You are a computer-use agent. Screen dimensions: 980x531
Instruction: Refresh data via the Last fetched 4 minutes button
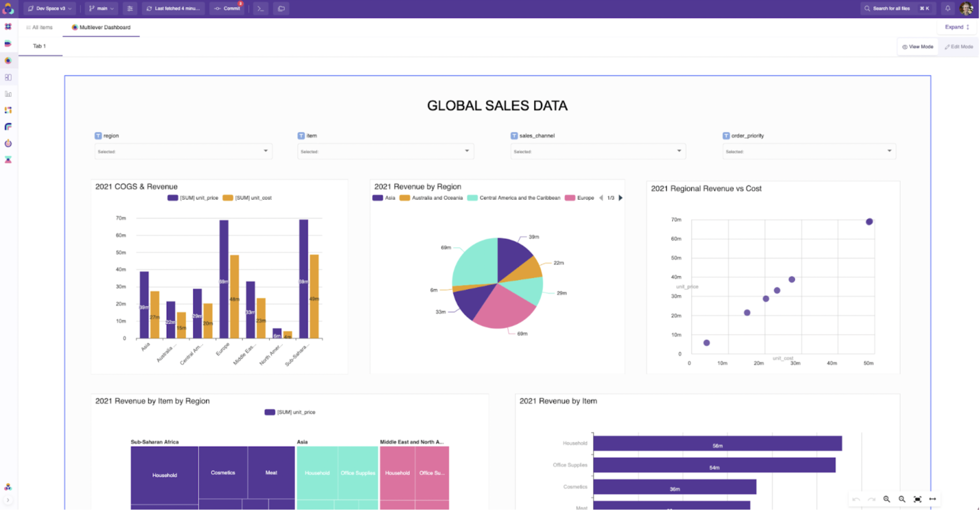[173, 8]
